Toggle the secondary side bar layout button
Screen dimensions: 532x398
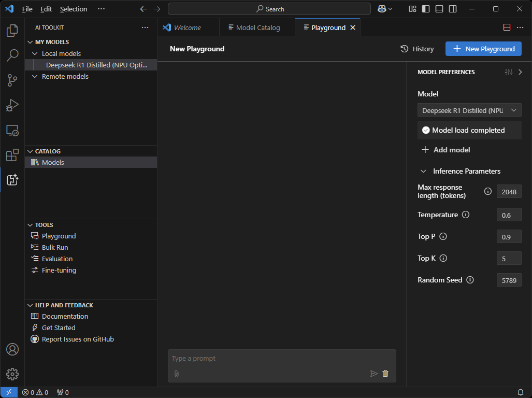453,9
